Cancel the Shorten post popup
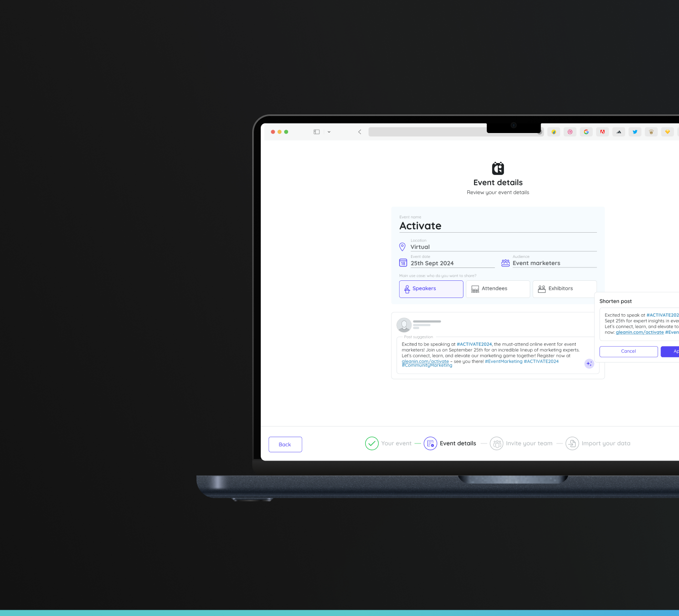Screen dimensions: 679x616 628,351
